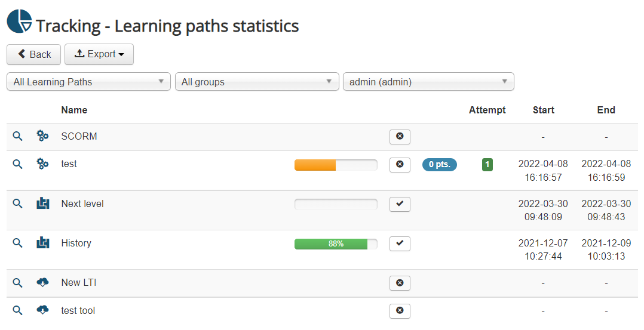The image size is (644, 330).
Task: Click the 88% progress bar for History
Action: pyautogui.click(x=335, y=243)
